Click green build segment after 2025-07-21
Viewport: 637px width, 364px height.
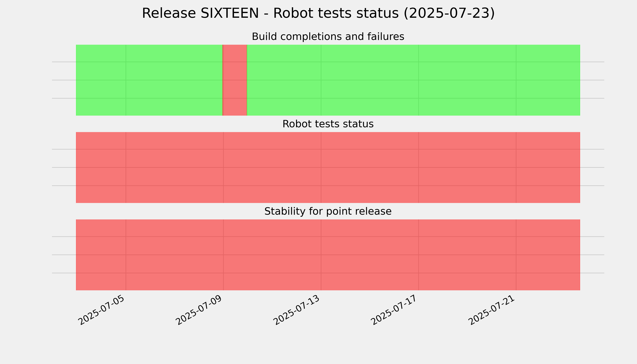(x=548, y=80)
